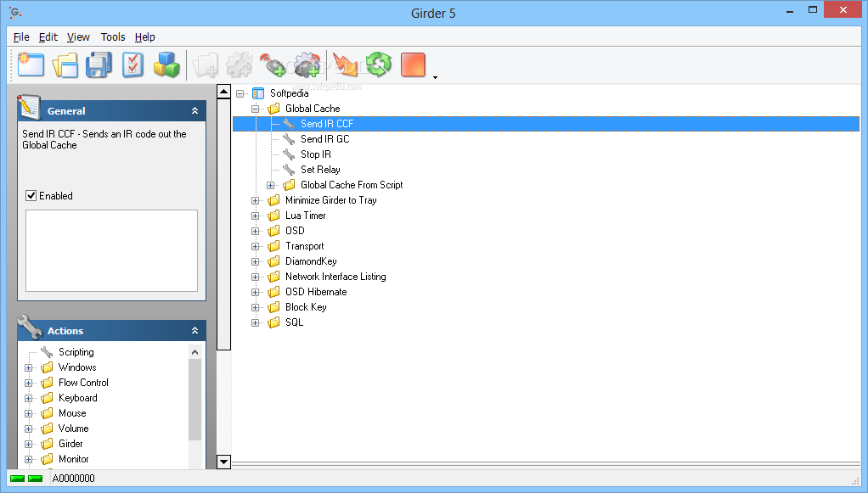Click the red stop square icon
Screen dimensions: 868x493
[413, 64]
